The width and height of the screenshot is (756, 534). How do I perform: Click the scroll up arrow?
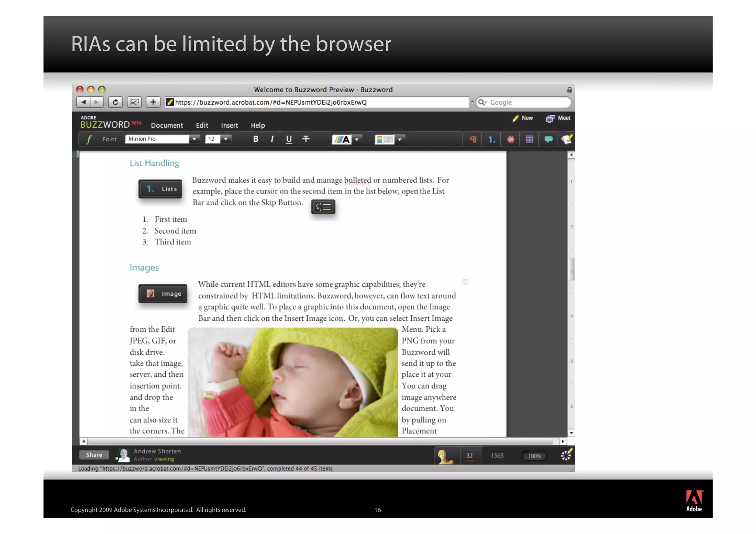571,155
